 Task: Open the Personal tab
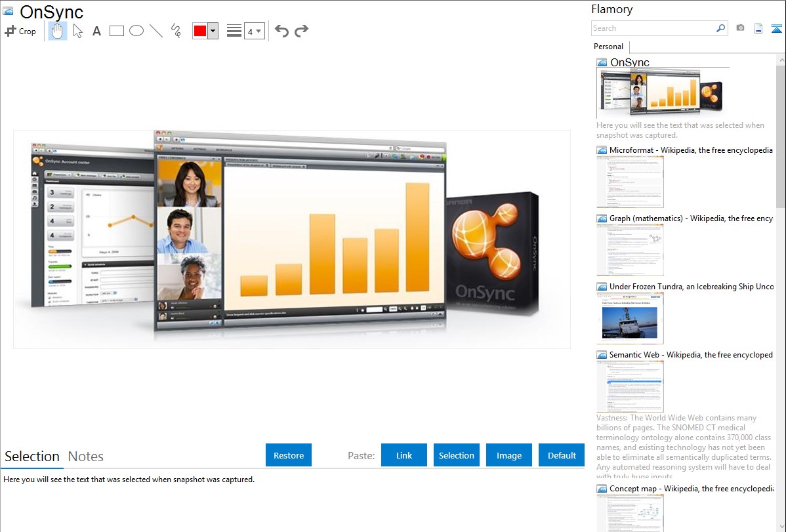pos(609,47)
